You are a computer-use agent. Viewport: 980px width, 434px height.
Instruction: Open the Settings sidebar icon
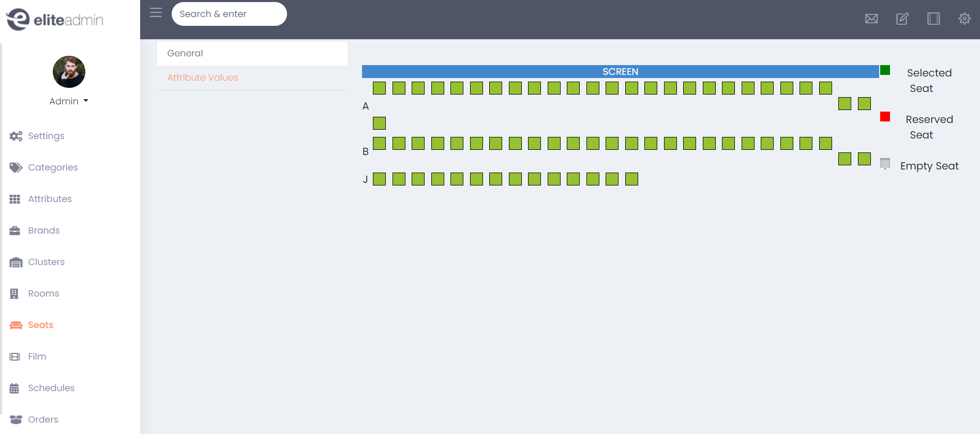pyautogui.click(x=16, y=136)
